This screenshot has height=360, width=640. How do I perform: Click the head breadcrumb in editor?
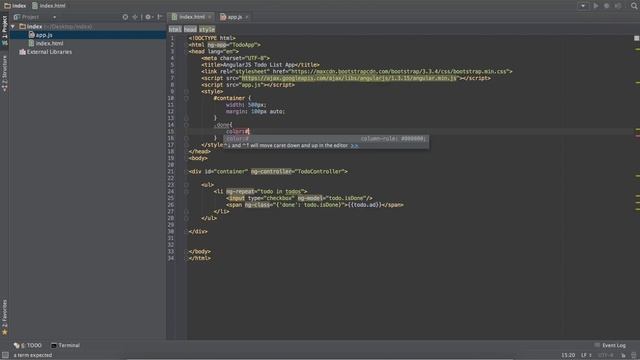pos(190,29)
